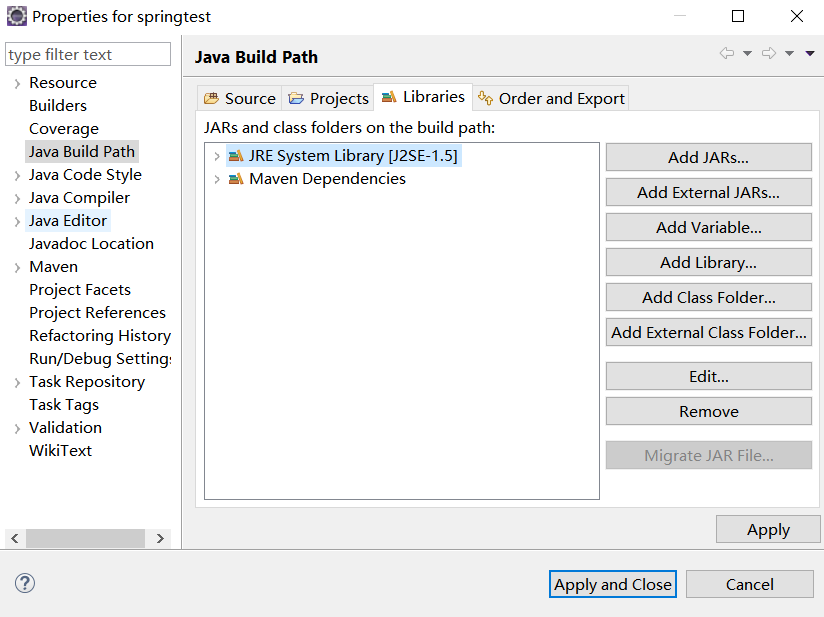Viewport: 824px width, 617px height.
Task: Click the Apply and Close button
Action: (613, 584)
